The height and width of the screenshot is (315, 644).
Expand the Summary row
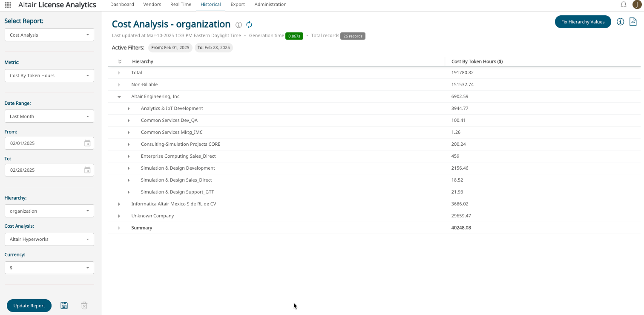[119, 228]
